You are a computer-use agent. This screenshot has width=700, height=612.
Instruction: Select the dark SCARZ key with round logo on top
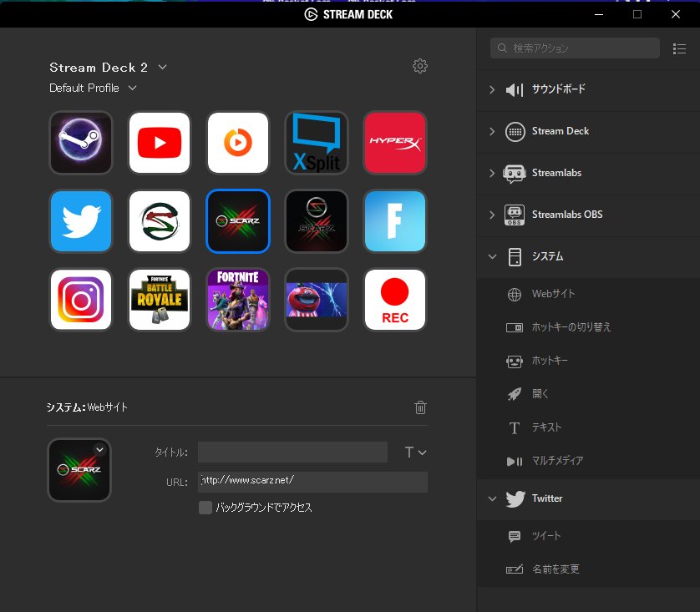click(317, 220)
